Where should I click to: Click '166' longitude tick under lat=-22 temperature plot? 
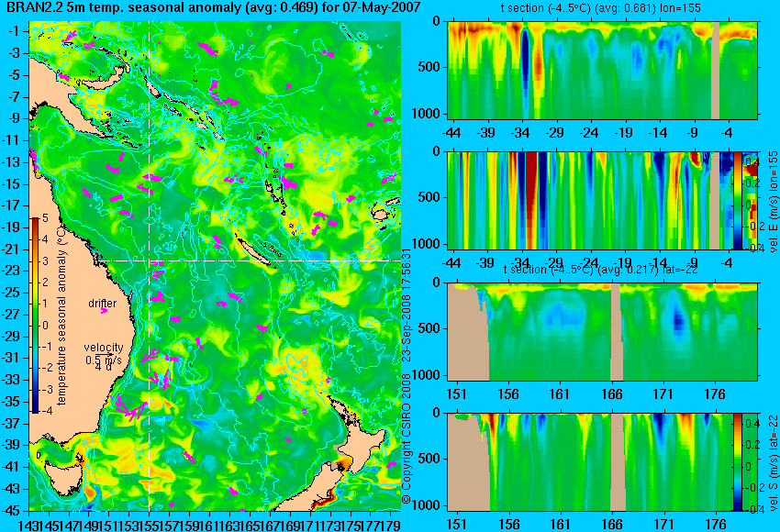click(x=611, y=394)
